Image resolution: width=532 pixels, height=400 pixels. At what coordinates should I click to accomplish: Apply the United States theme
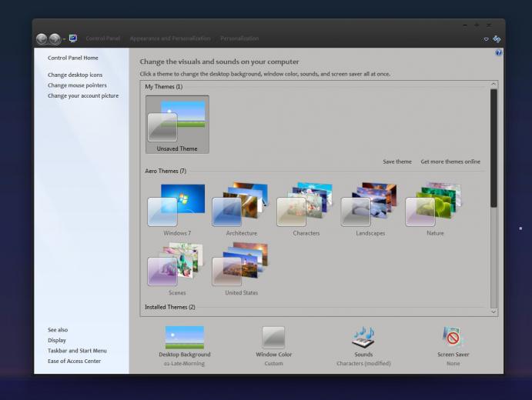242,268
